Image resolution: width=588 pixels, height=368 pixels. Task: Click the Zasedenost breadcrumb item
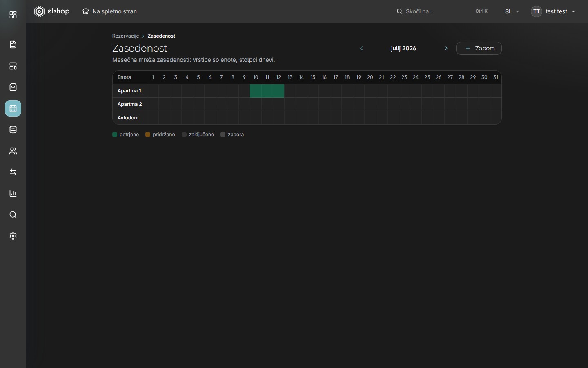[x=161, y=36]
